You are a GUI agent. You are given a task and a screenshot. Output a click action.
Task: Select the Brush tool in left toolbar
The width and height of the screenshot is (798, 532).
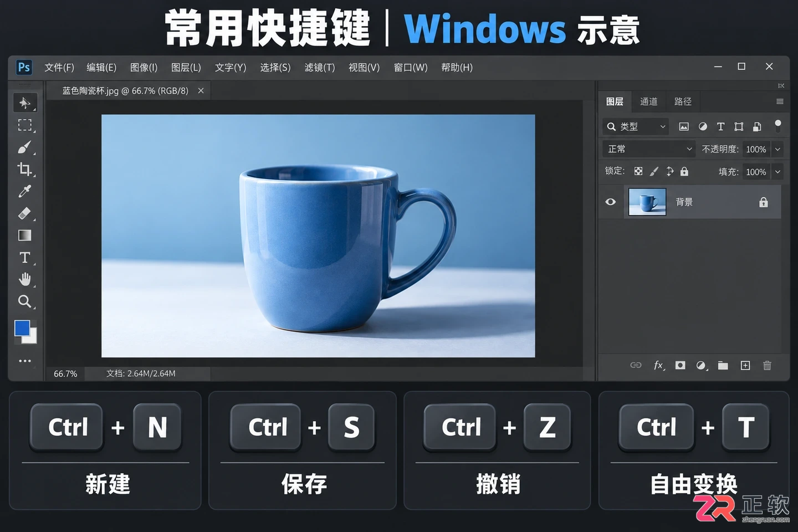coord(24,147)
